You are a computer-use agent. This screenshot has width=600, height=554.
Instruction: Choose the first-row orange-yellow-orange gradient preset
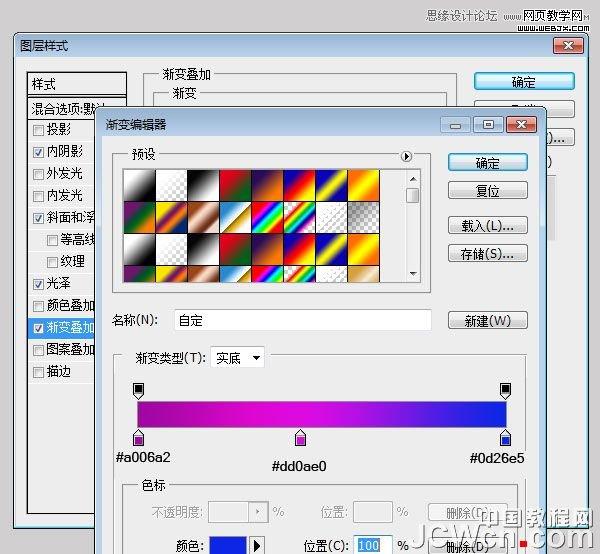364,185
